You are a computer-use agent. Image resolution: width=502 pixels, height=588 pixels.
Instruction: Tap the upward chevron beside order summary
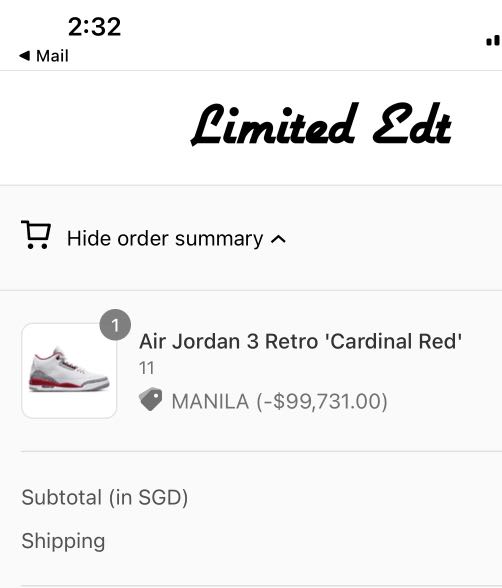click(x=278, y=239)
